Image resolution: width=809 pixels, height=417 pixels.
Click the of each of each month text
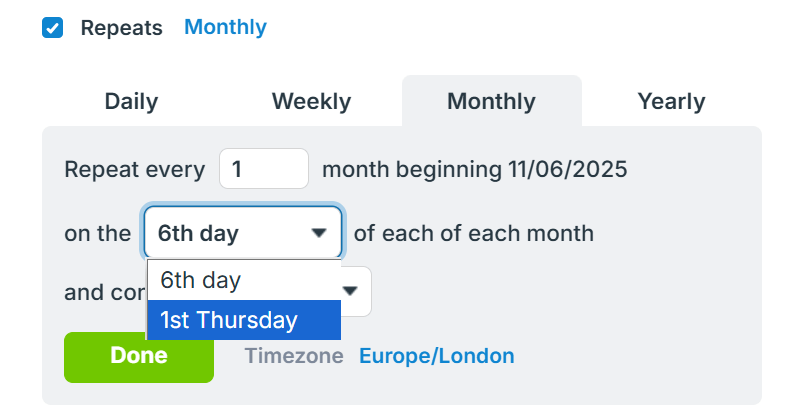(474, 234)
